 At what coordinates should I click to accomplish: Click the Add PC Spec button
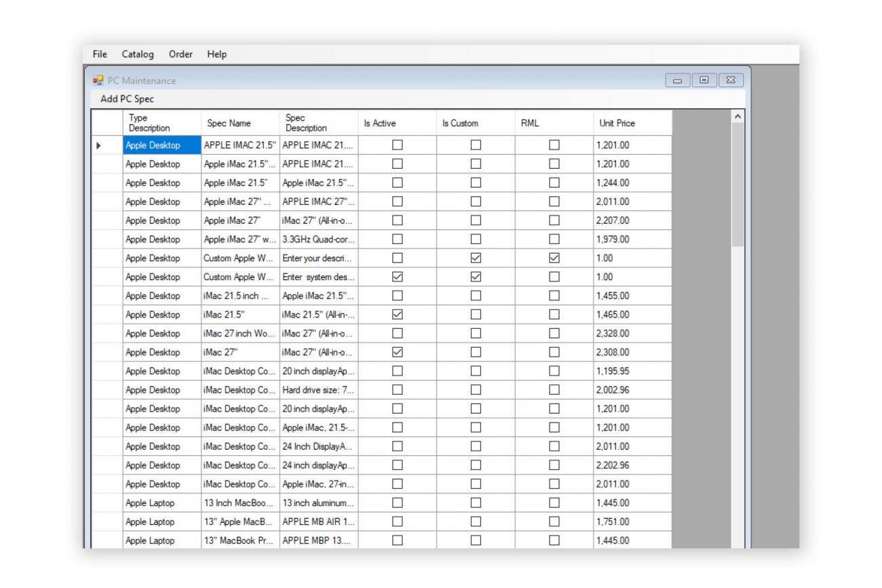128,99
